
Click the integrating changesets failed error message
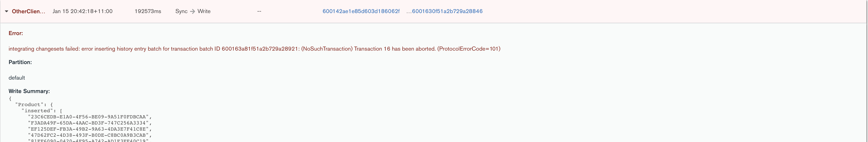(x=254, y=49)
